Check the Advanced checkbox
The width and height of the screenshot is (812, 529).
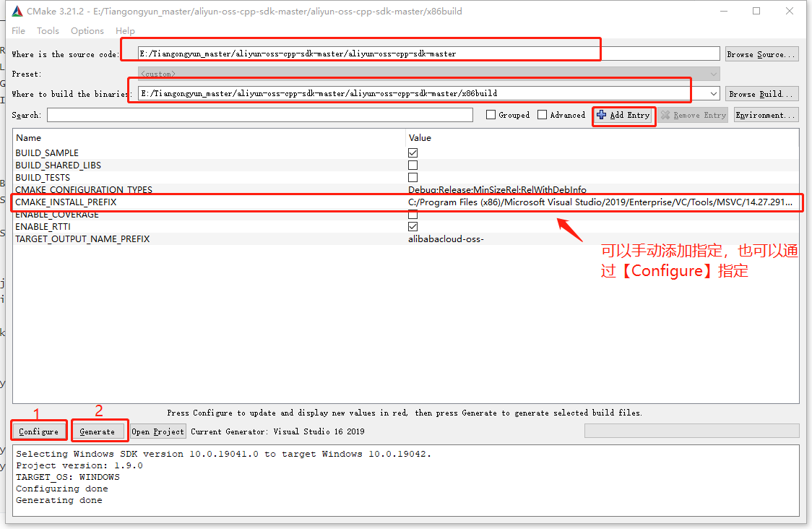click(x=543, y=114)
